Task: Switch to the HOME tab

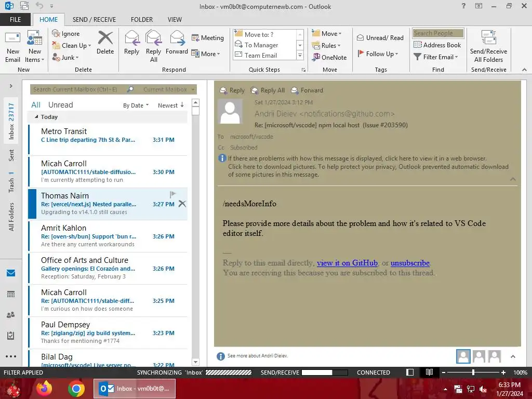Action: click(48, 20)
